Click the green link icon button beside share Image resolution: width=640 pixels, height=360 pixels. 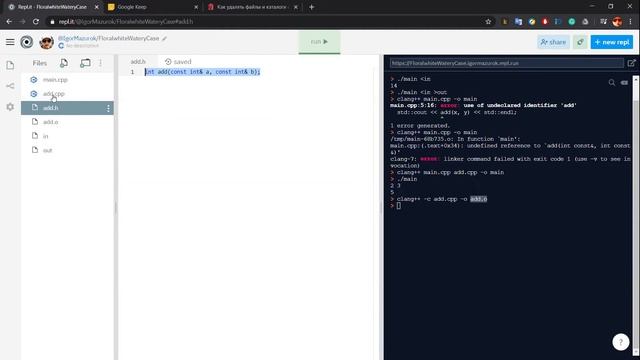tap(580, 42)
